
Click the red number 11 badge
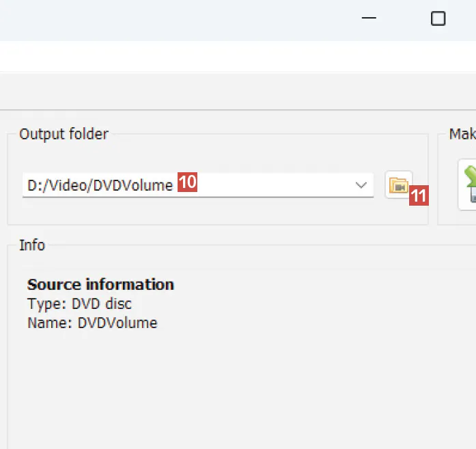tap(418, 197)
